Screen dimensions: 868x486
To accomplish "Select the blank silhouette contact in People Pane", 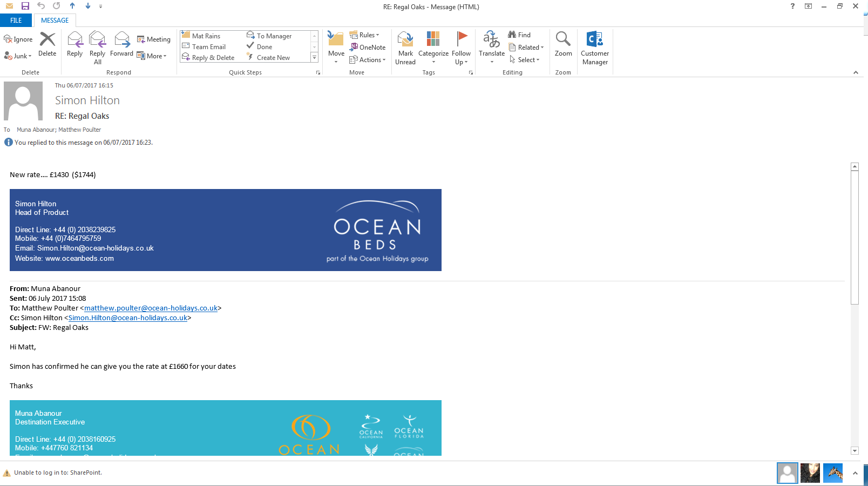I will click(x=788, y=473).
